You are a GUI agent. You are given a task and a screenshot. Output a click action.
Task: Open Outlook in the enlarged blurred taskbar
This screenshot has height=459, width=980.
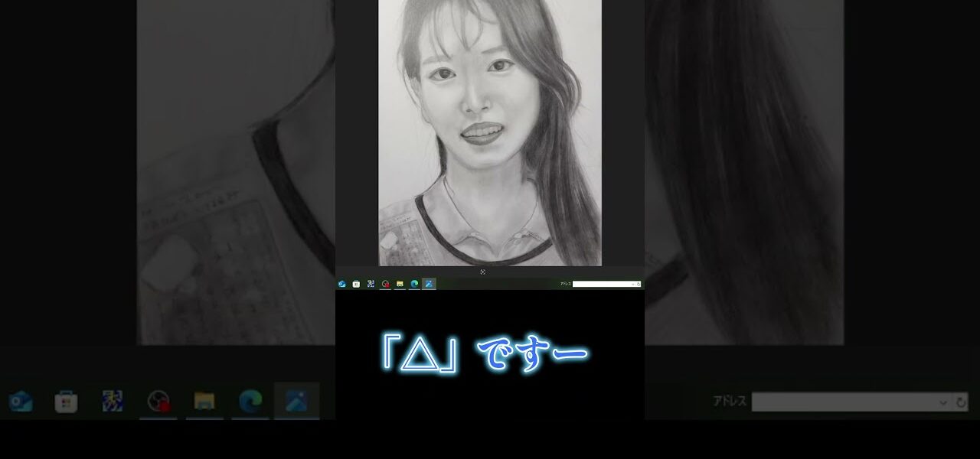coord(21,401)
